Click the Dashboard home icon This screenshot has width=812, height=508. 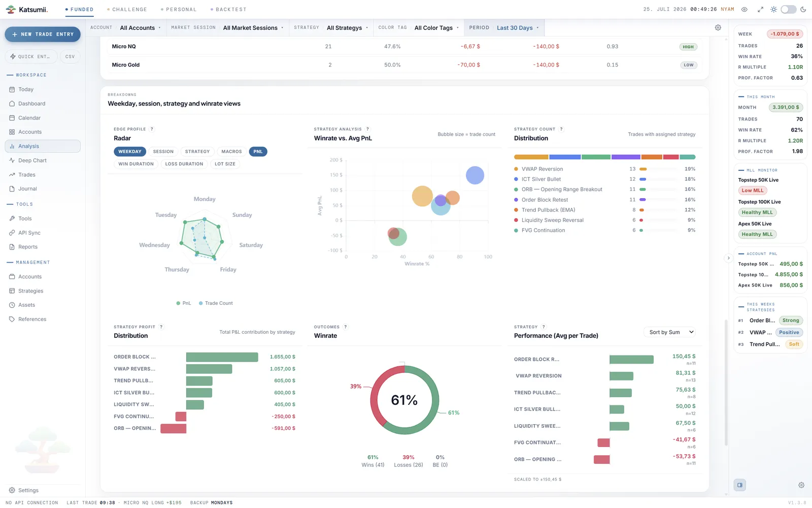[x=12, y=104]
